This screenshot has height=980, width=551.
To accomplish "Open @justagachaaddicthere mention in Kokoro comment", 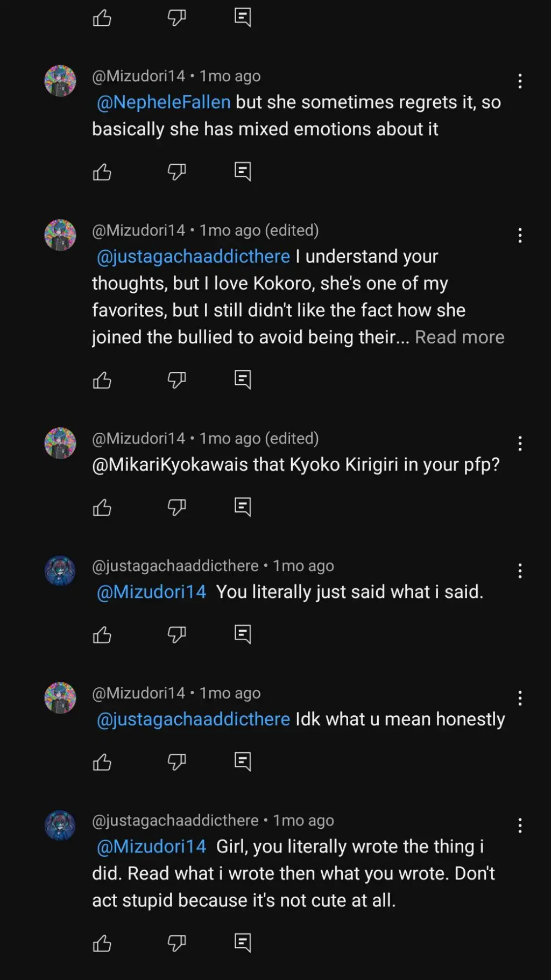I will coord(193,257).
